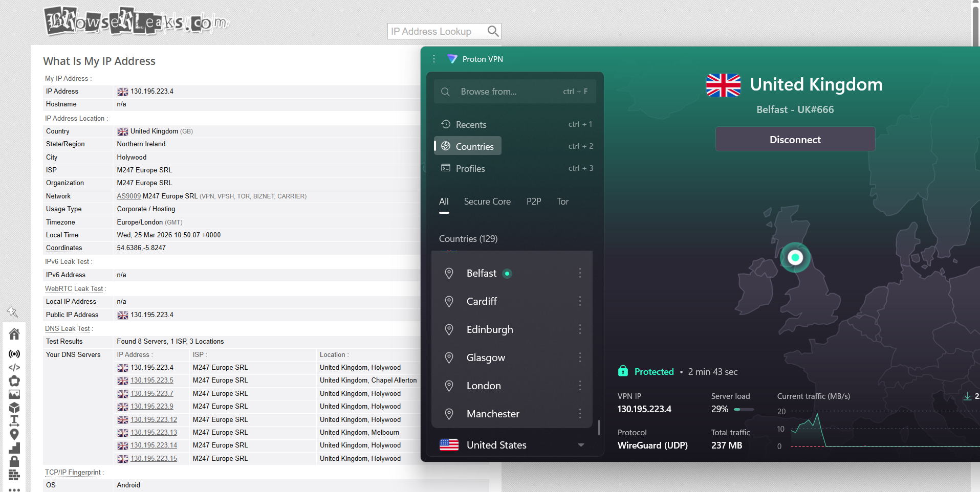
Task: Open the Proton VPN three-dot menu
Action: tap(433, 59)
